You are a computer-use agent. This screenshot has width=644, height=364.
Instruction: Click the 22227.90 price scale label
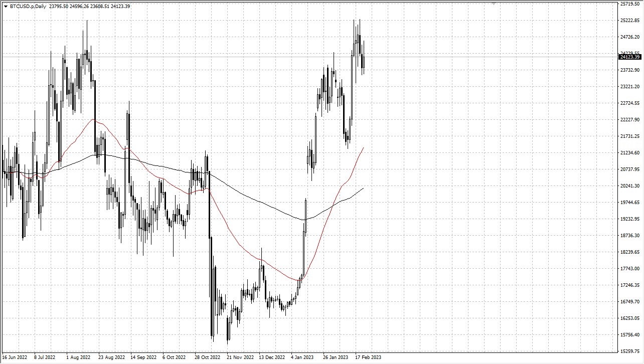(629, 120)
